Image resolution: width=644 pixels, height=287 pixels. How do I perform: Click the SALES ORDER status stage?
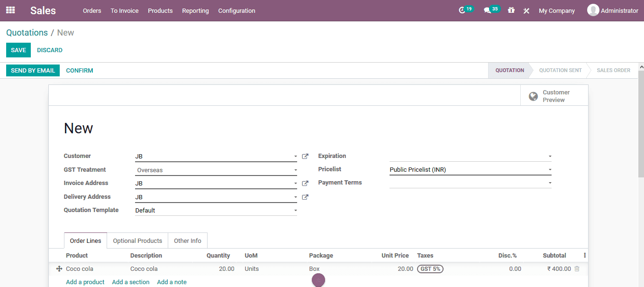point(613,70)
